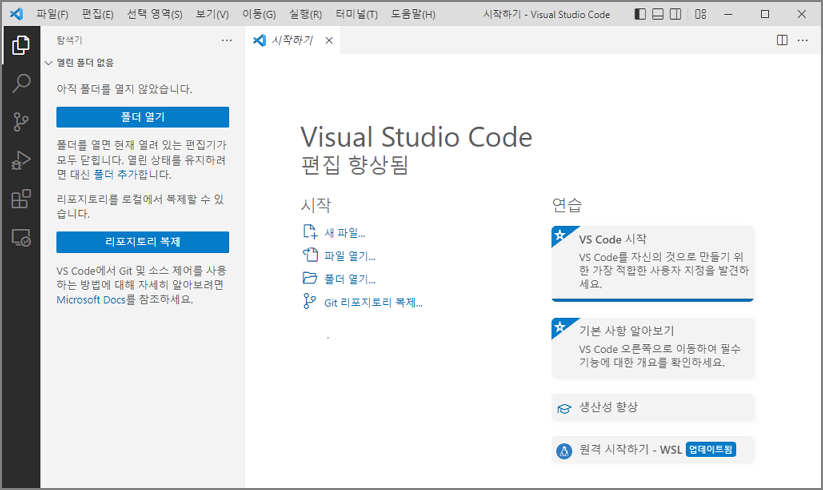Screen dimensions: 823x490
Task: Open the 도움말(H) menu
Action: (x=413, y=14)
